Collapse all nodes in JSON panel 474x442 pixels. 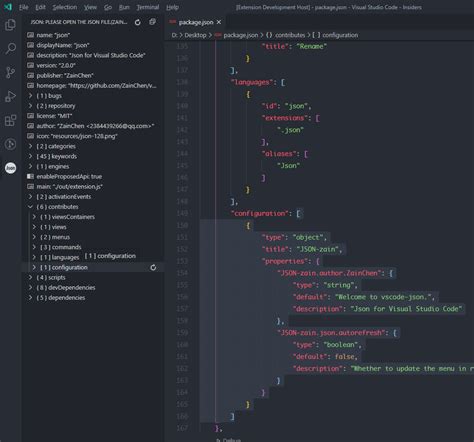click(153, 22)
